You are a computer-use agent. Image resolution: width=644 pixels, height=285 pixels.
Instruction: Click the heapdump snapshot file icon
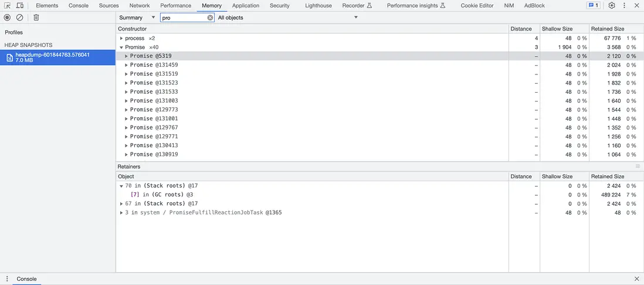click(10, 57)
